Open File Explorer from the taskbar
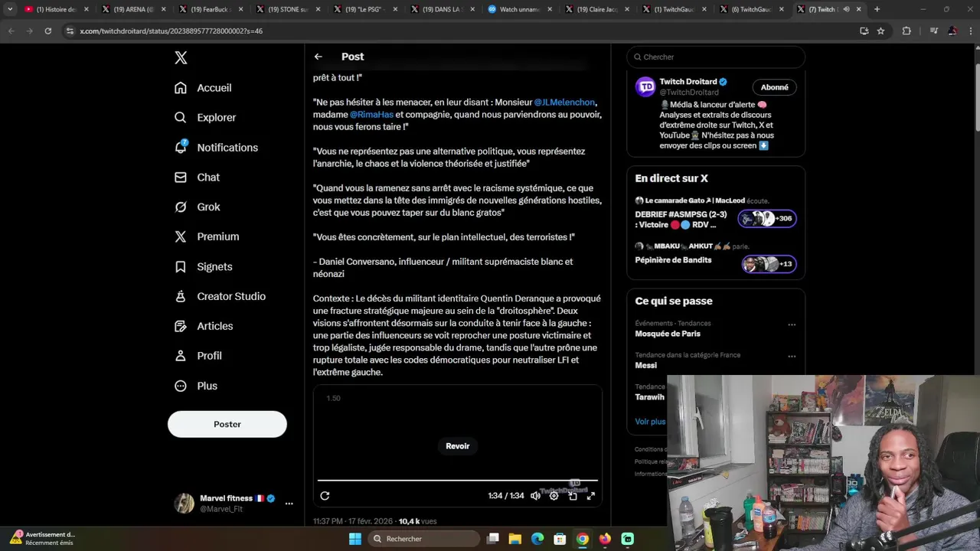 click(x=515, y=539)
